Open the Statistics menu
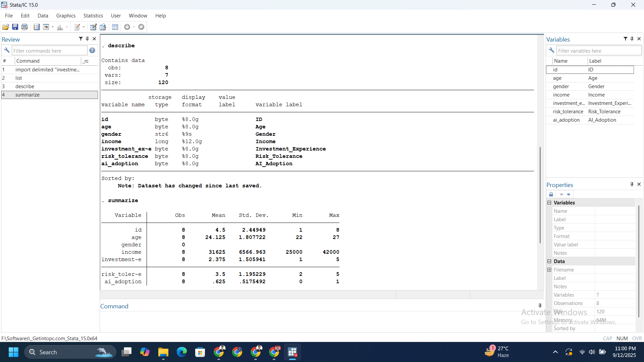 pyautogui.click(x=93, y=16)
